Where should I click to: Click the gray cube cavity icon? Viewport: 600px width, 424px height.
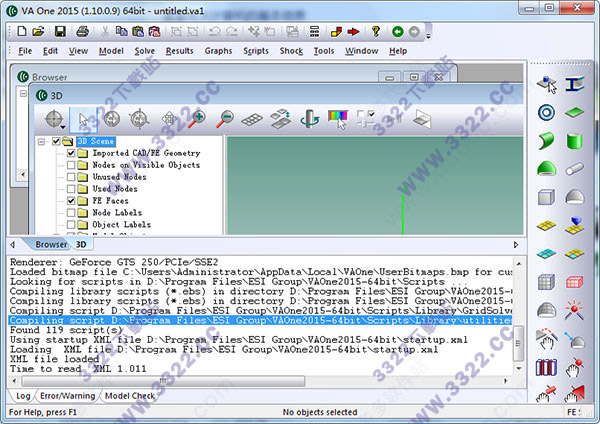(x=547, y=197)
